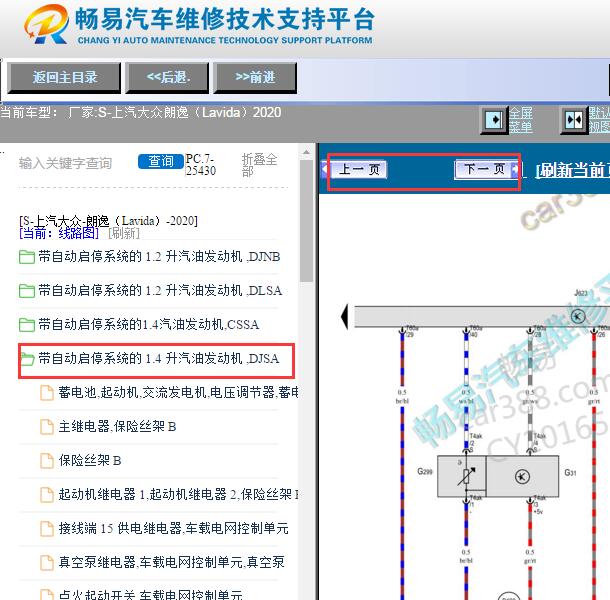This screenshot has width=610, height=600.
Task: Click the G299 sensor component in diagram
Action: click(x=461, y=476)
